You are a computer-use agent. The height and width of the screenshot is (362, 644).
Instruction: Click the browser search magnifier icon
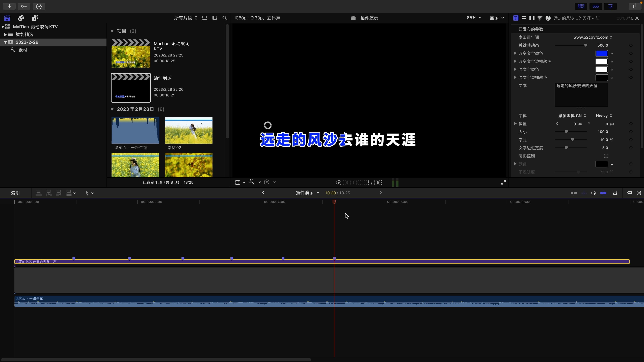point(225,18)
